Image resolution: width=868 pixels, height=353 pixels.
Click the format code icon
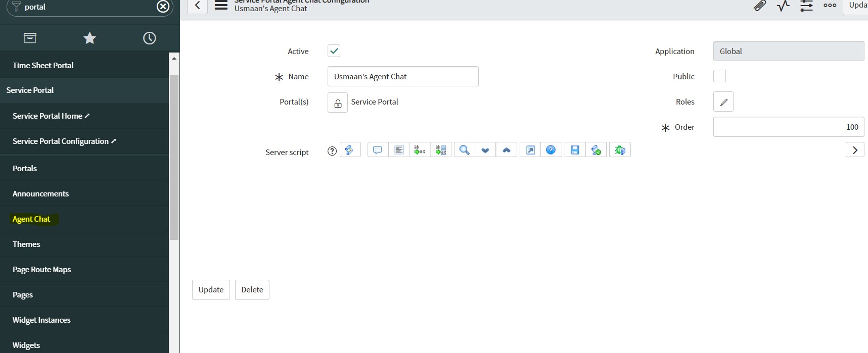(x=399, y=150)
